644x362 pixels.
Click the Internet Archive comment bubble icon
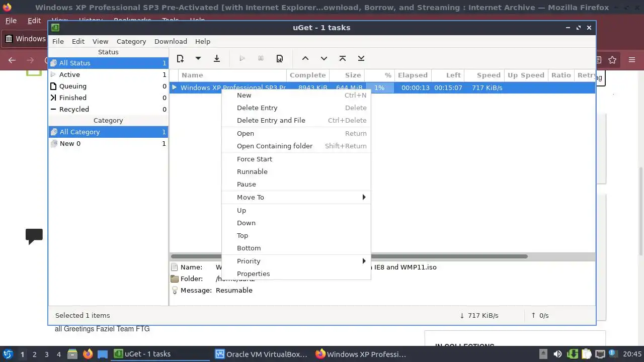pos(34,236)
